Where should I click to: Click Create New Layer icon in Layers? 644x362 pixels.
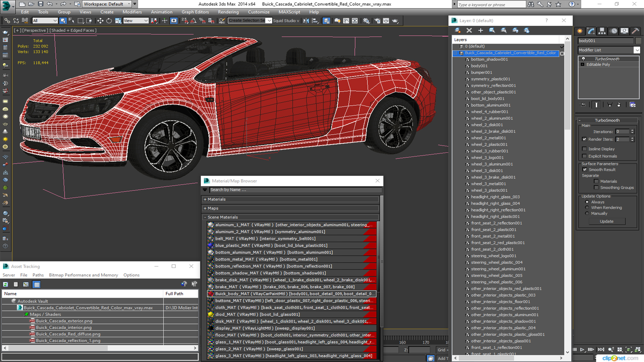click(x=458, y=31)
